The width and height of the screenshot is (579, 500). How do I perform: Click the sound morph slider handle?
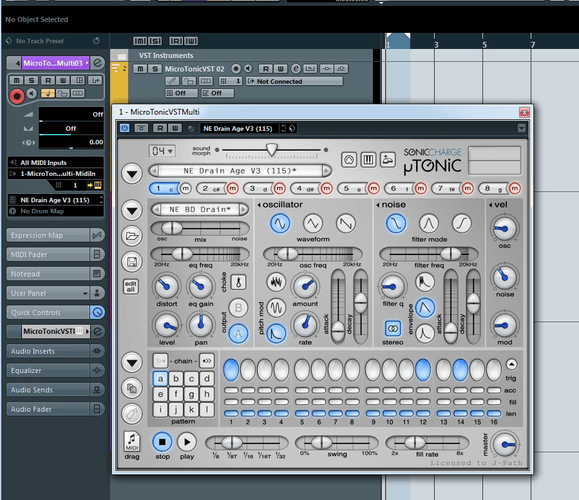272,150
